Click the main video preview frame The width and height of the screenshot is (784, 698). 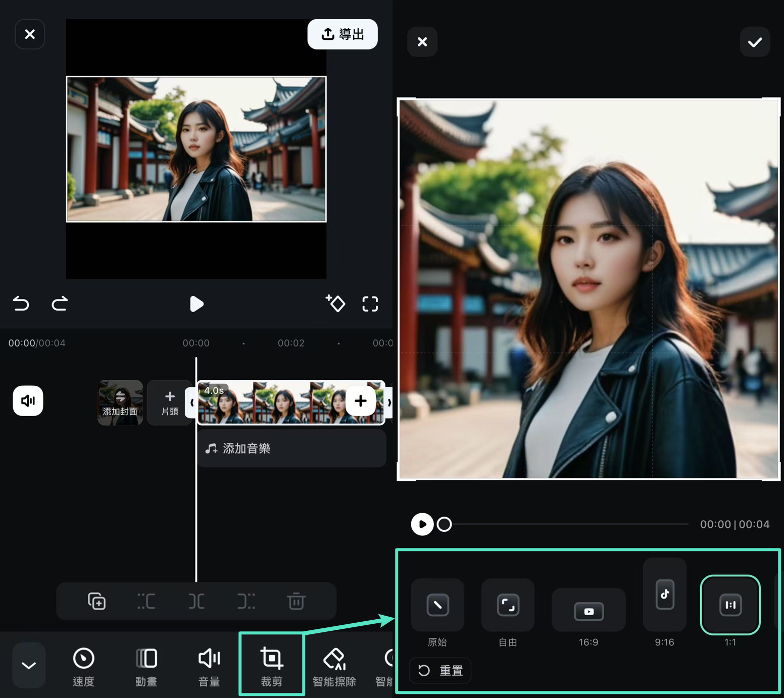tap(196, 149)
